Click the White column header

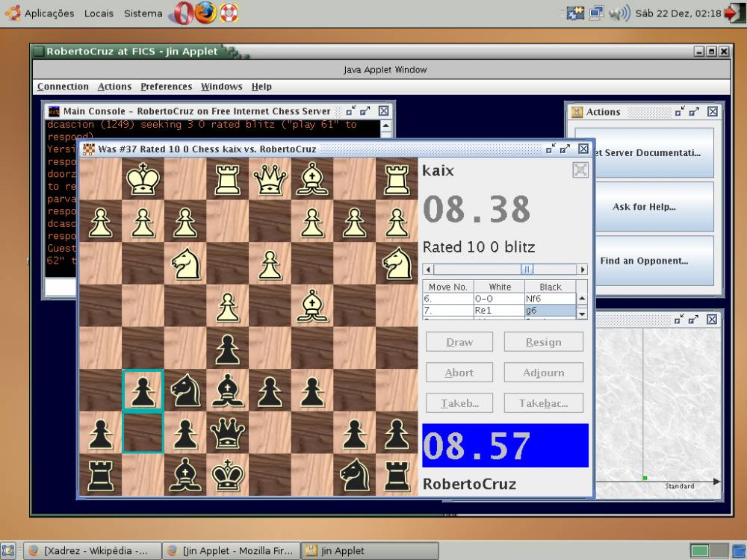(499, 287)
